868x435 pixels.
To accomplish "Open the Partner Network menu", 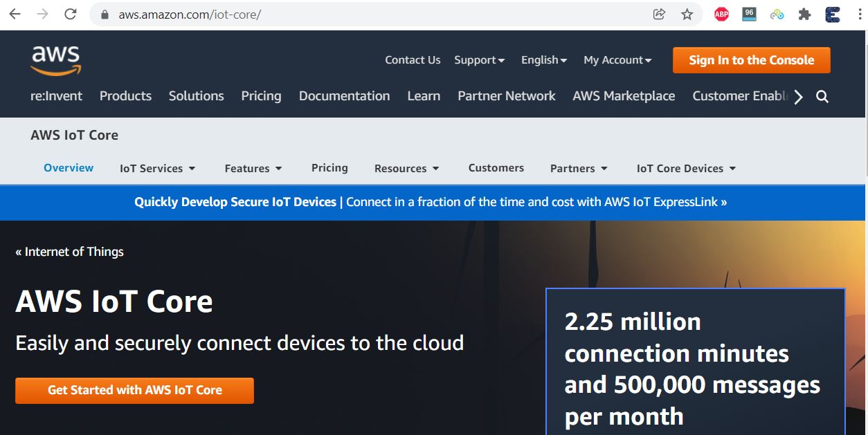I will (507, 96).
